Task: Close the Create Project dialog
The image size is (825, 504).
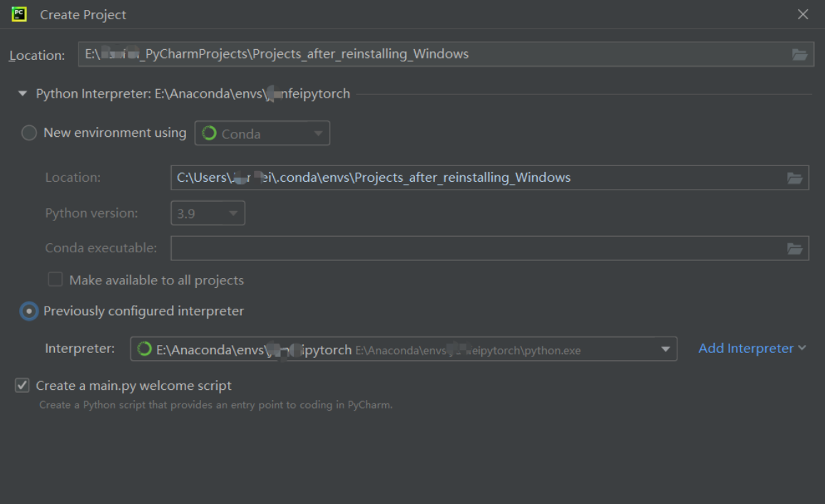Action: [x=803, y=14]
